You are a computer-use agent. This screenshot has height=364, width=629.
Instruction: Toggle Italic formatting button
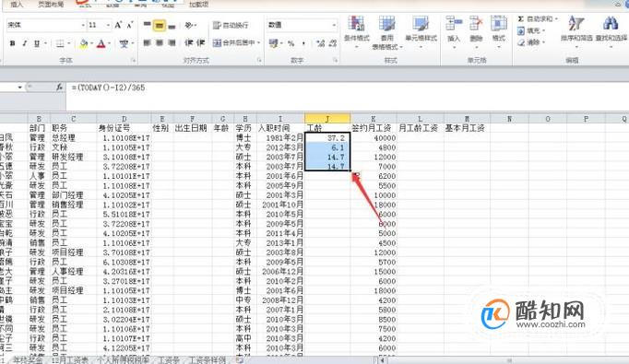pos(25,43)
